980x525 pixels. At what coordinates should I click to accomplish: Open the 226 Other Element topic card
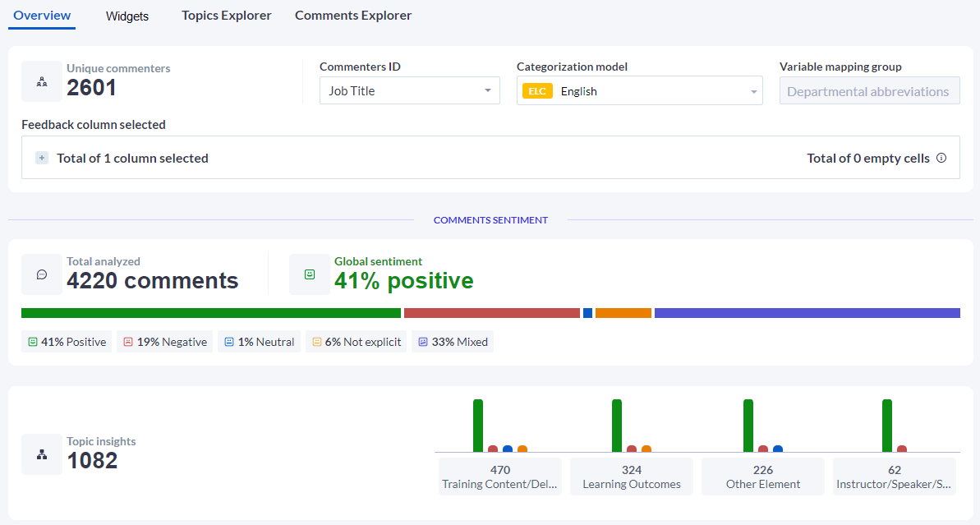pos(763,477)
